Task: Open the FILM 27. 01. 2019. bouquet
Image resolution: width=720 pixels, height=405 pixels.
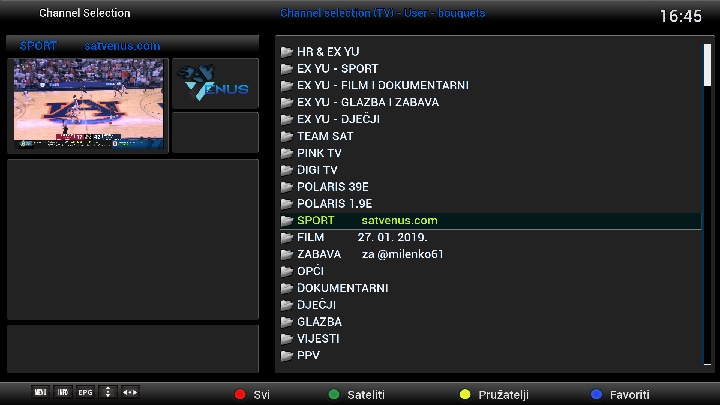Action: (490, 237)
